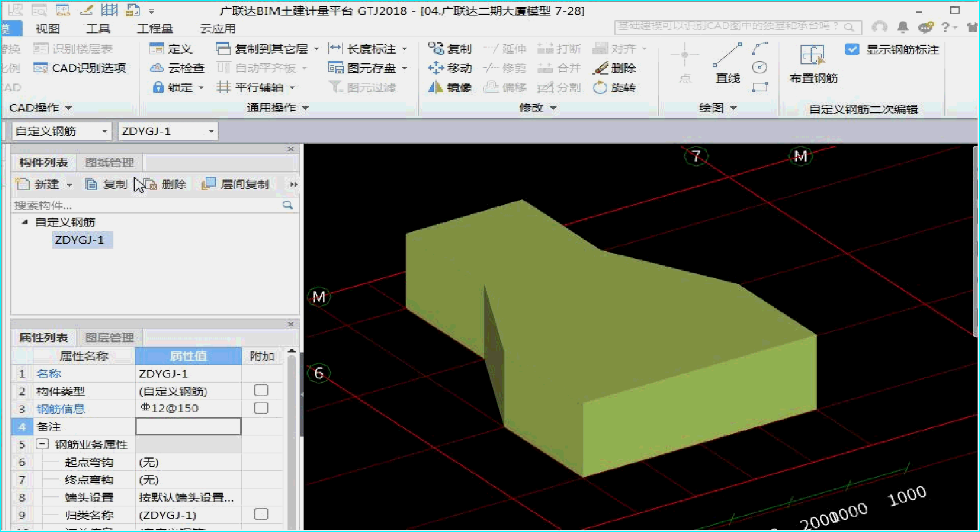Select the arc drawing tool
980x532 pixels.
point(760,48)
